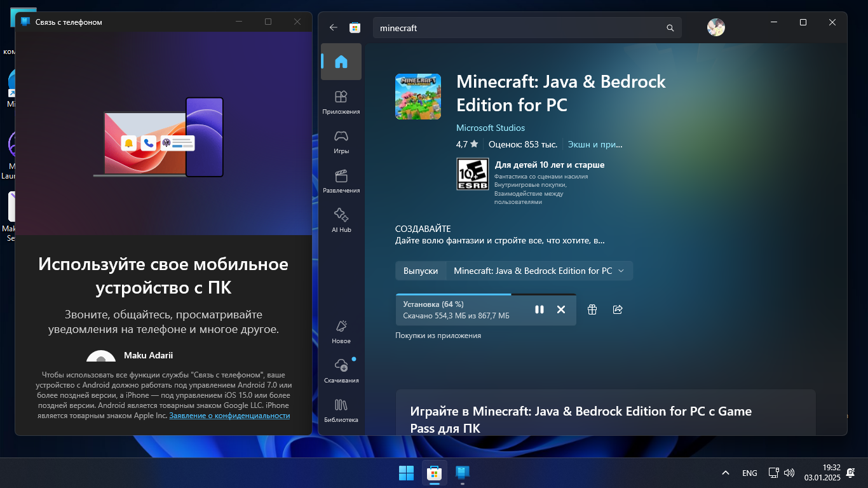The width and height of the screenshot is (868, 488).
Task: Click the volume speaker icon in tray
Action: tap(789, 473)
